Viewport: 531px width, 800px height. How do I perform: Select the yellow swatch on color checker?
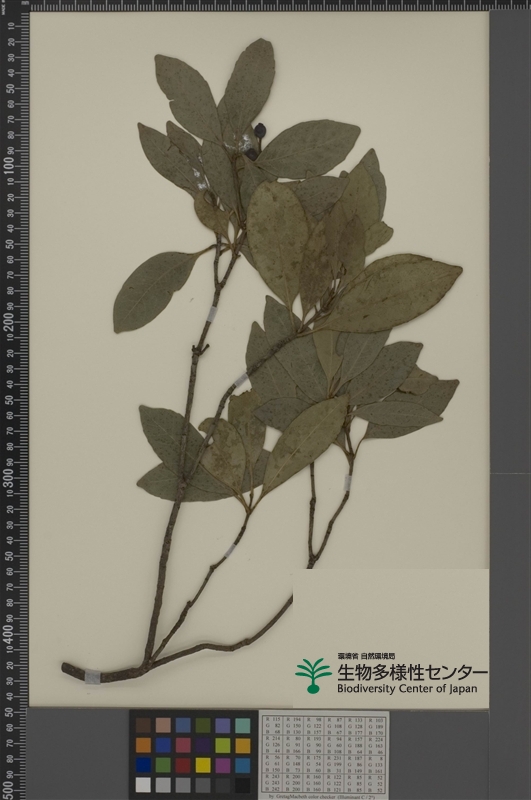click(203, 765)
